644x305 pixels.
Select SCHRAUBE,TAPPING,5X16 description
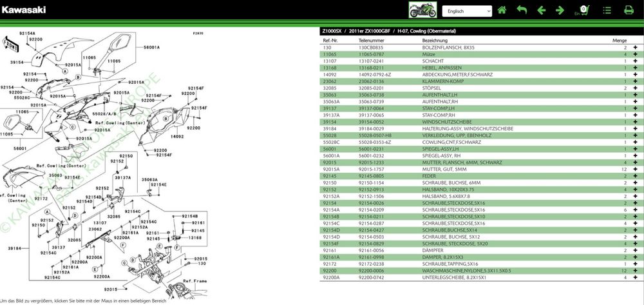pos(450,264)
